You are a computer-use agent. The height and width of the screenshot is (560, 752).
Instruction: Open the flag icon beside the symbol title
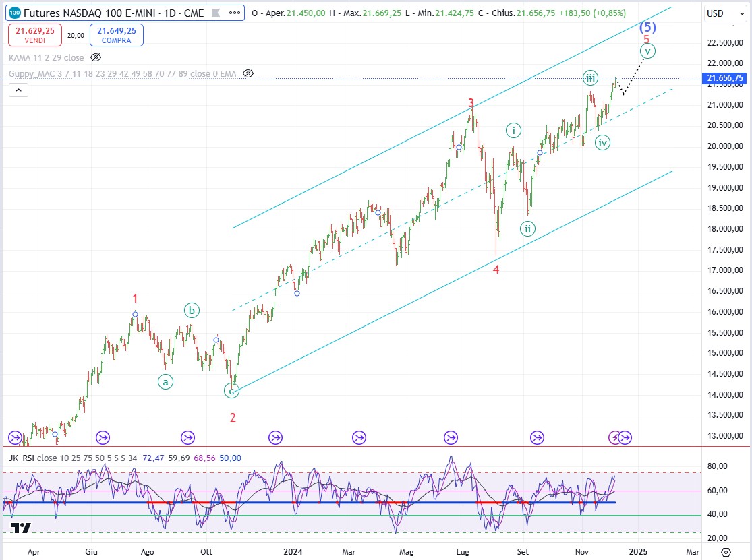click(216, 13)
